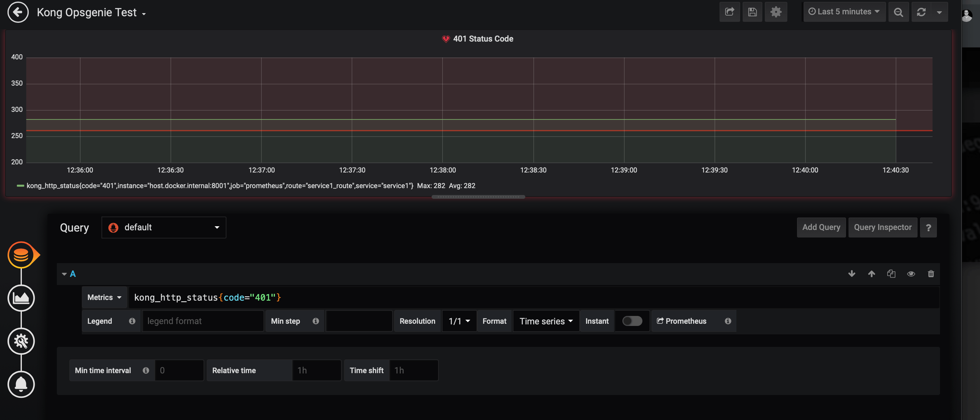
Task: Open dashboard settings gear icon
Action: (776, 12)
